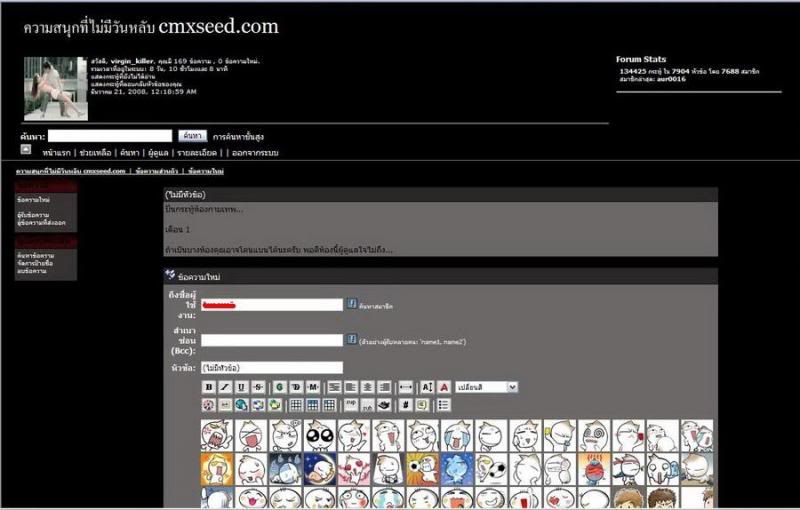Apply italic formatting button

[x=225, y=387]
